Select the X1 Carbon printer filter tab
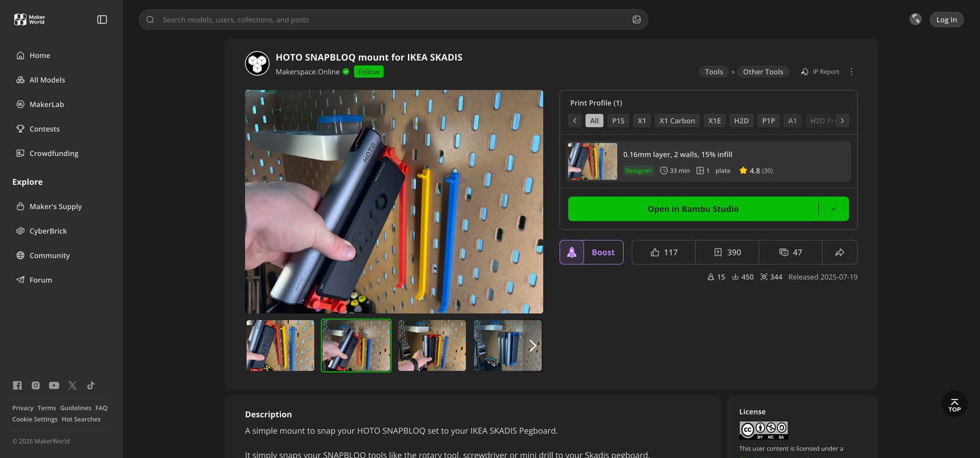The image size is (980, 458). 677,121
